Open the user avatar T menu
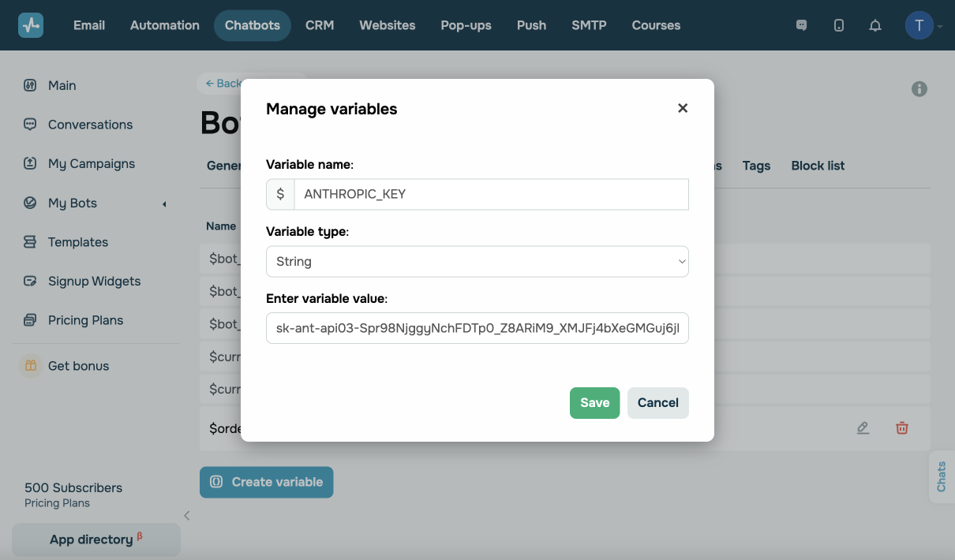 tap(919, 25)
